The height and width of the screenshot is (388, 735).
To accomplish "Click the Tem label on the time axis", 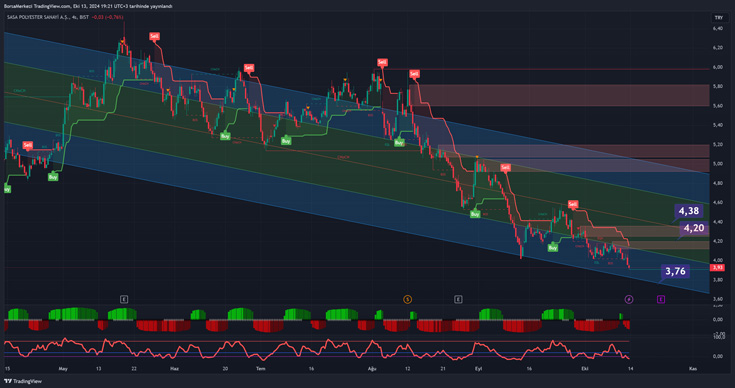I will [x=261, y=369].
